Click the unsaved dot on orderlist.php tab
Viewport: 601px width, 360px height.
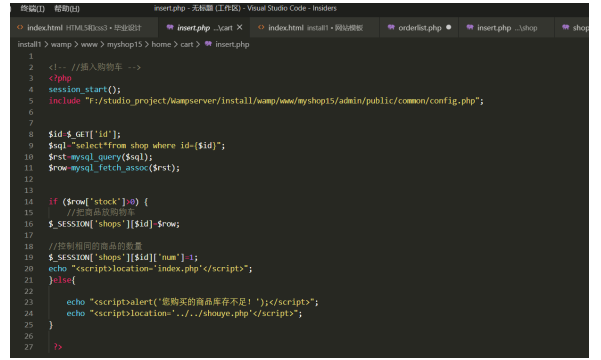449,27
